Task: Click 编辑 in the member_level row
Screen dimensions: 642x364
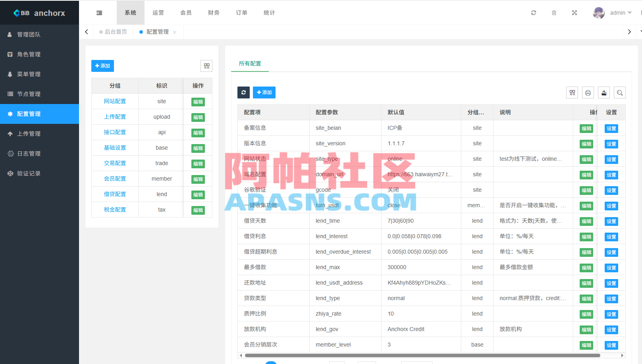Action: 586,345
